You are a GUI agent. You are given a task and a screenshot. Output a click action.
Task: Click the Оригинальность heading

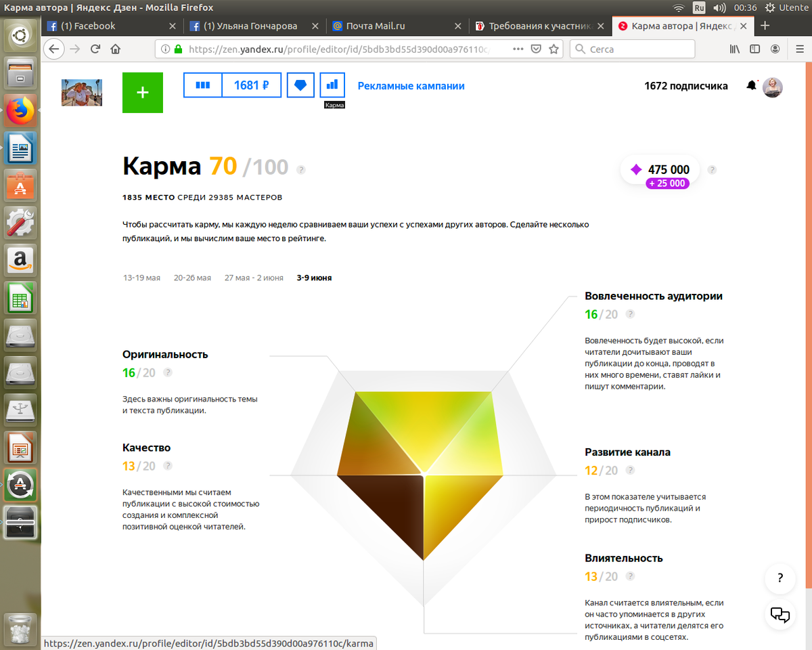[165, 354]
